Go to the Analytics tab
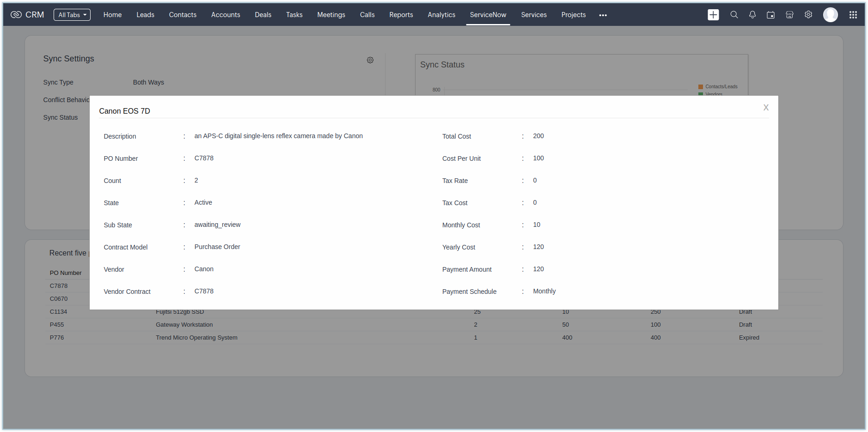 coord(441,15)
